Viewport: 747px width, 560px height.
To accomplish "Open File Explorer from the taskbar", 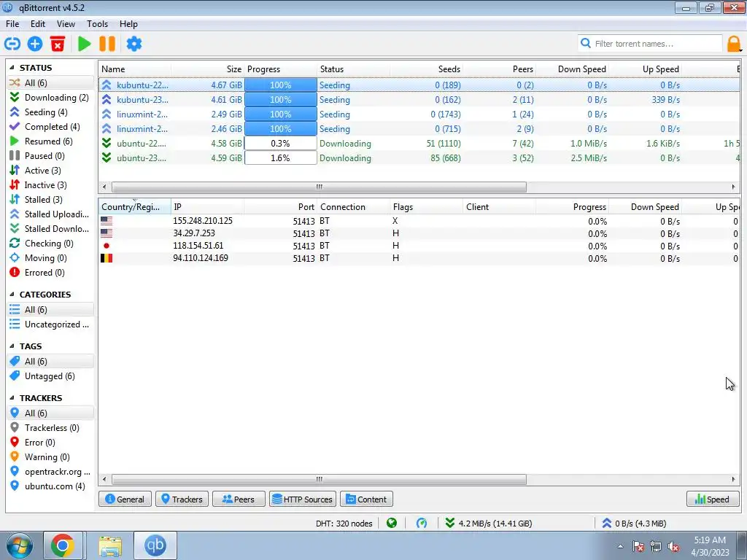I will click(110, 545).
